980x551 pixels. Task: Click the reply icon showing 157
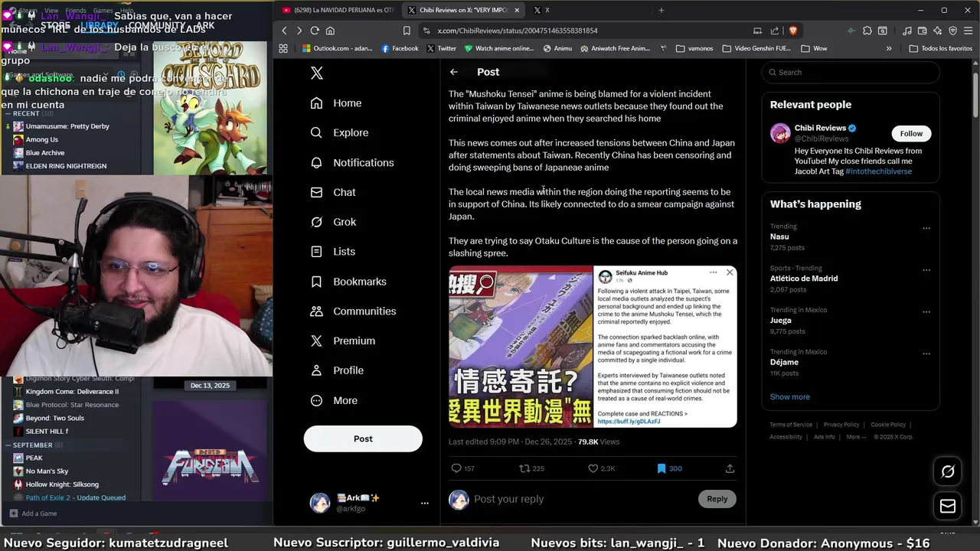tap(456, 468)
